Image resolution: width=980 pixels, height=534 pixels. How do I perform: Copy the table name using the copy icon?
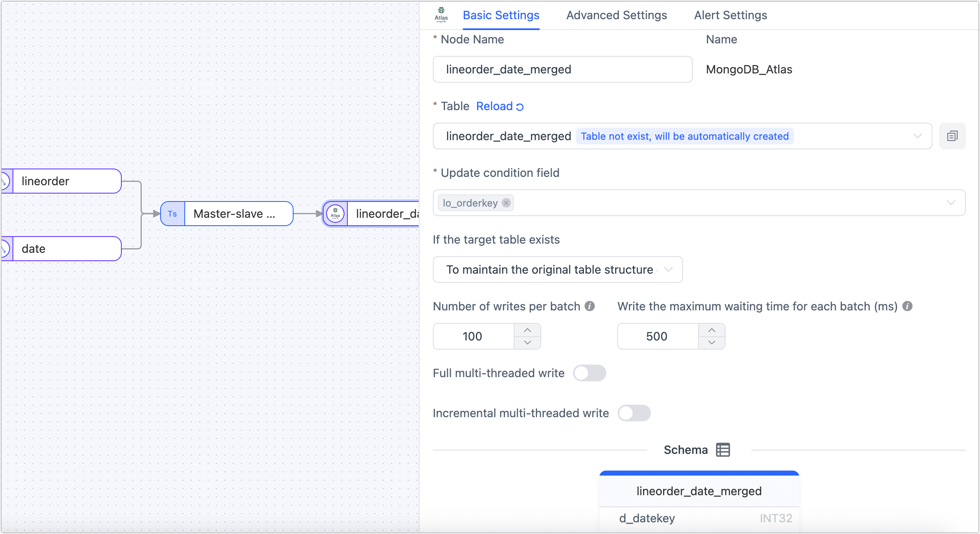[x=952, y=136]
